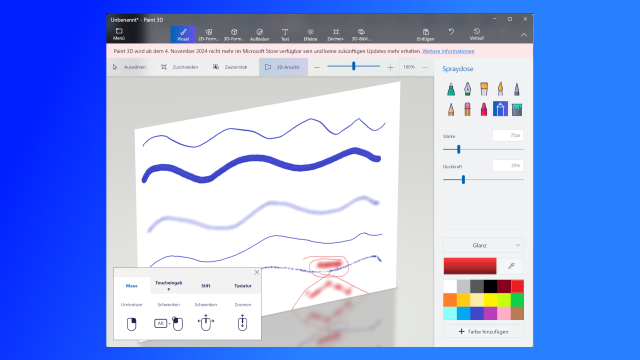
Task: Select the calligraphy pen brush
Action: 467,89
